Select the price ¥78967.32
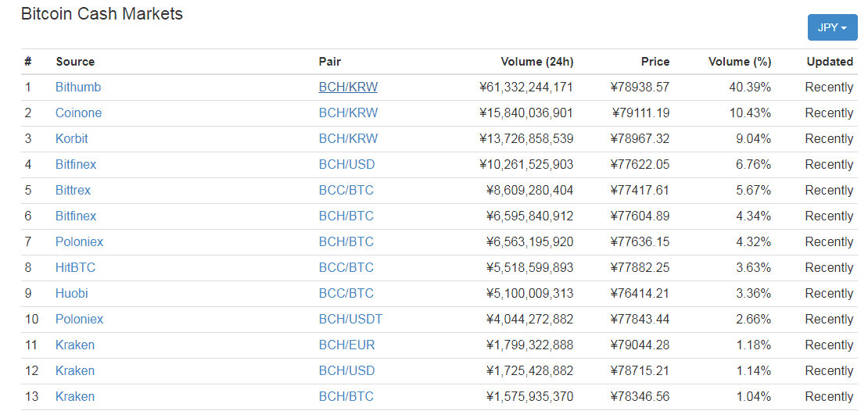 640,138
